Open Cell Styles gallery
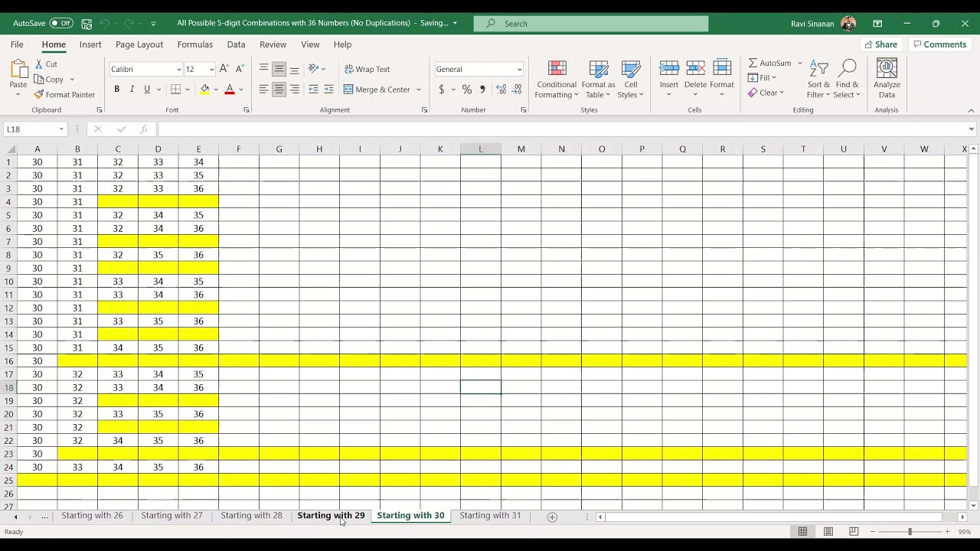The image size is (980, 551). pyautogui.click(x=630, y=80)
